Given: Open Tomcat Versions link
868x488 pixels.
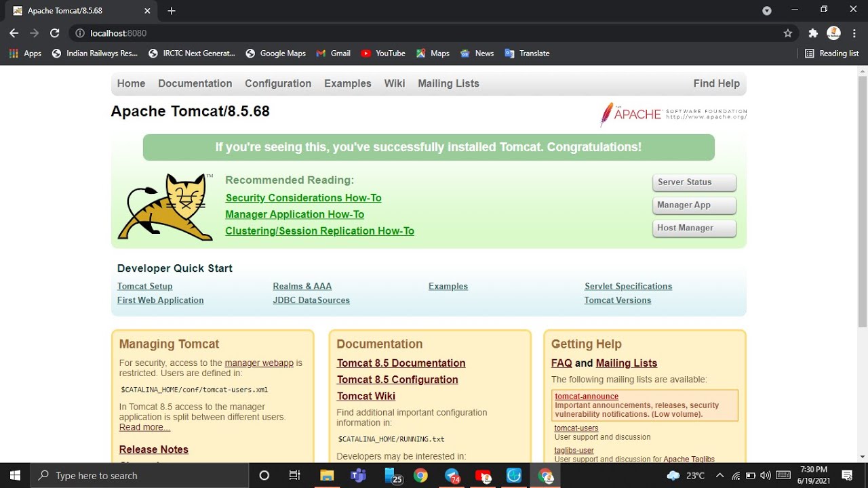Looking at the screenshot, I should [x=618, y=300].
